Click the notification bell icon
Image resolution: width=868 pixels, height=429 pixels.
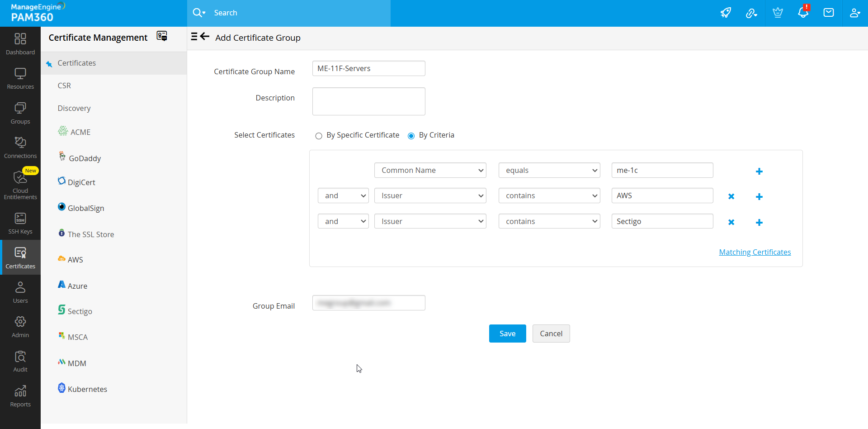pyautogui.click(x=803, y=13)
